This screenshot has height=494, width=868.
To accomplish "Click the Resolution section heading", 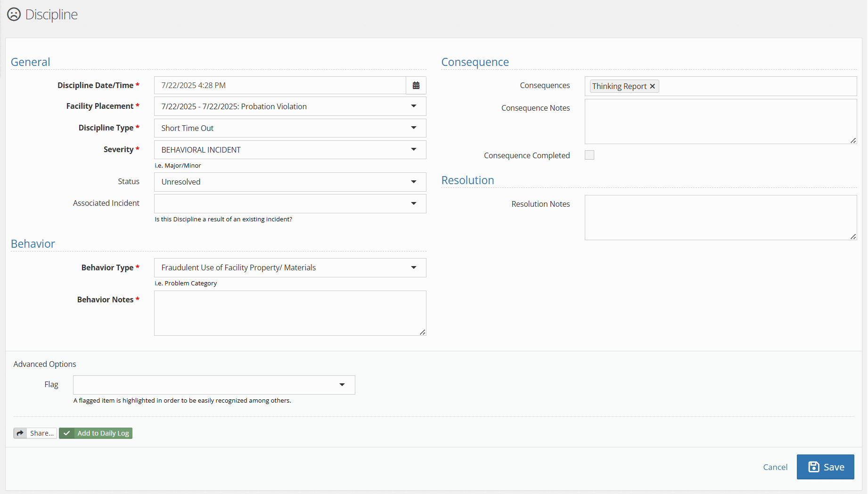I will (x=467, y=180).
